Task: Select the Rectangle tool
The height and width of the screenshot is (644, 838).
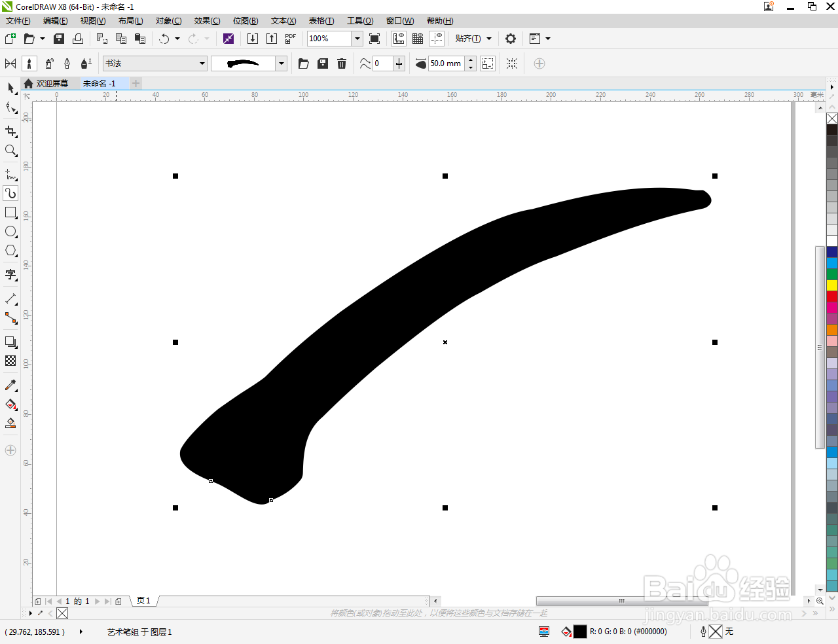Action: [x=10, y=213]
